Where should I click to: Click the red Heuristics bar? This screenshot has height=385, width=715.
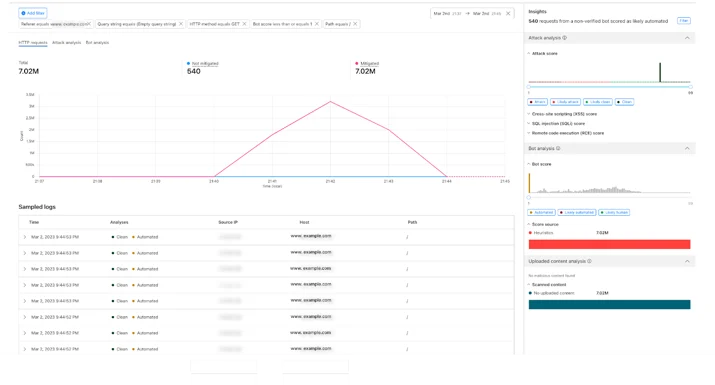[x=609, y=244]
